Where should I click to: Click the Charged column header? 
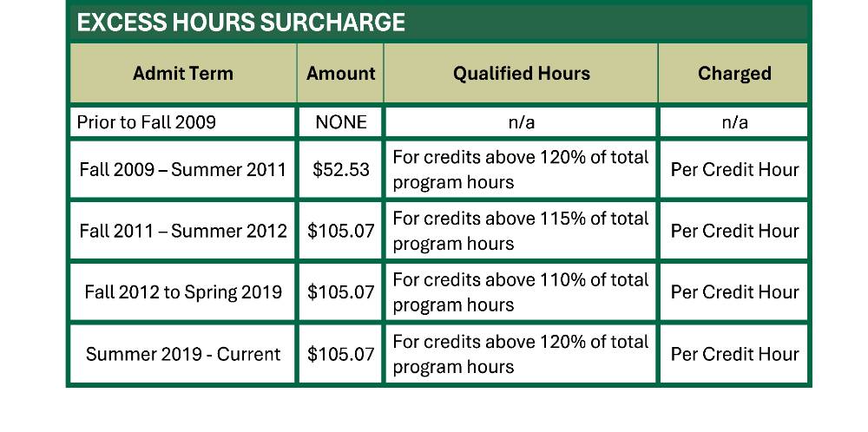pos(733,74)
